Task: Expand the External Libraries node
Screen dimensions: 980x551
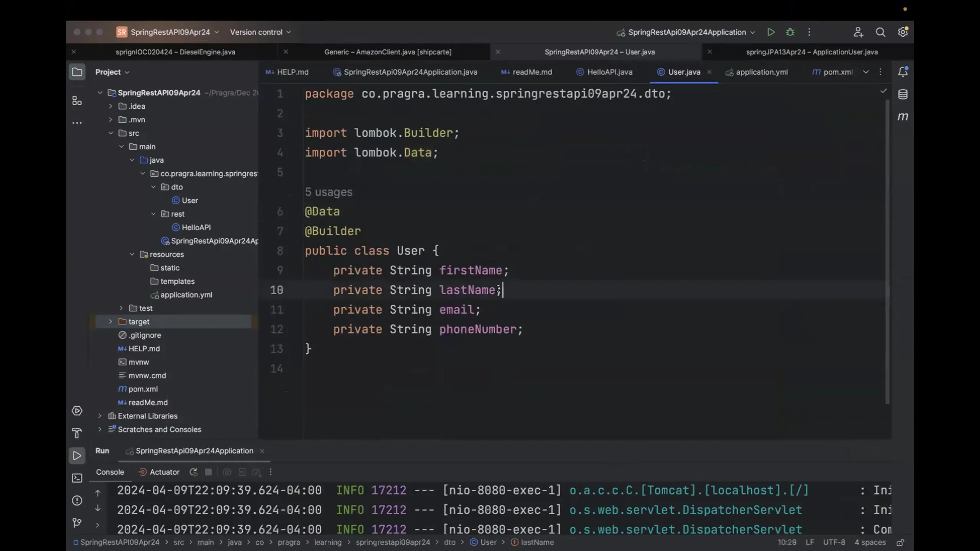Action: point(99,416)
